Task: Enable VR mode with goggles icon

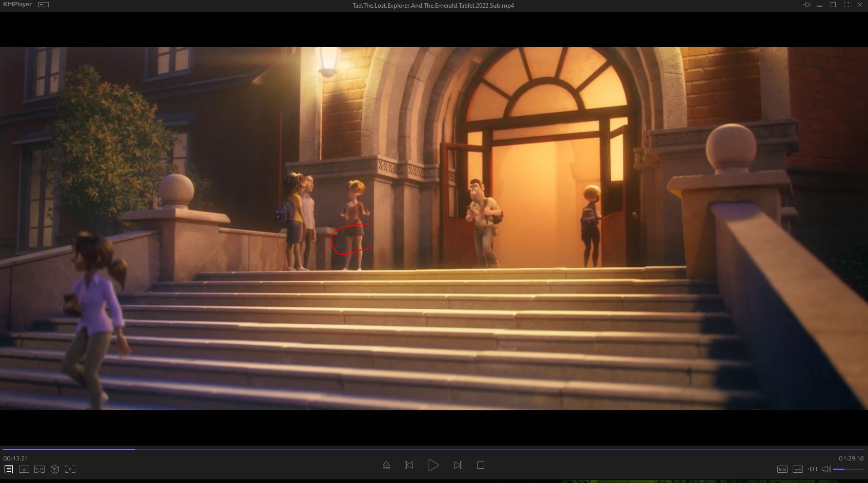Action: click(39, 469)
